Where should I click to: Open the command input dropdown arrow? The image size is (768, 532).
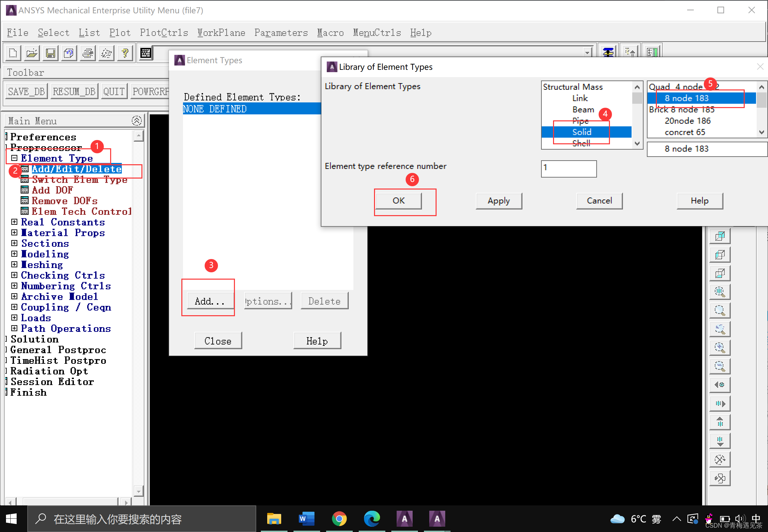pos(587,53)
